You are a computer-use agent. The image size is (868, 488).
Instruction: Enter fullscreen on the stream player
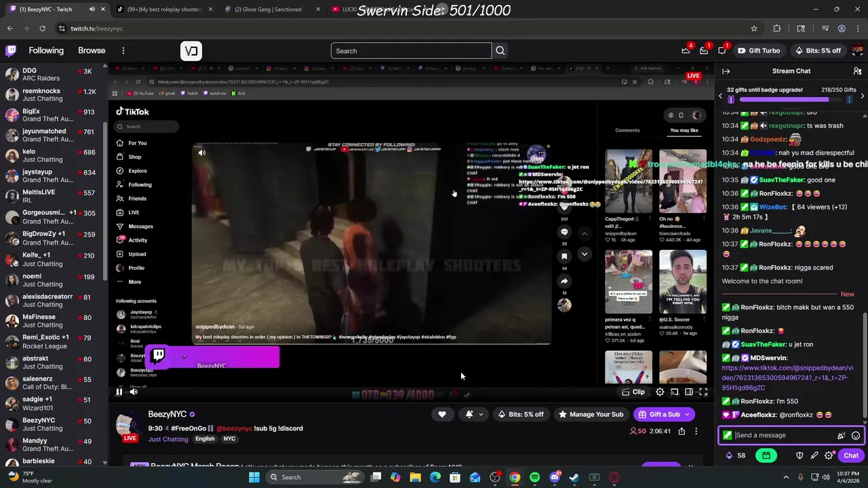coord(703,392)
